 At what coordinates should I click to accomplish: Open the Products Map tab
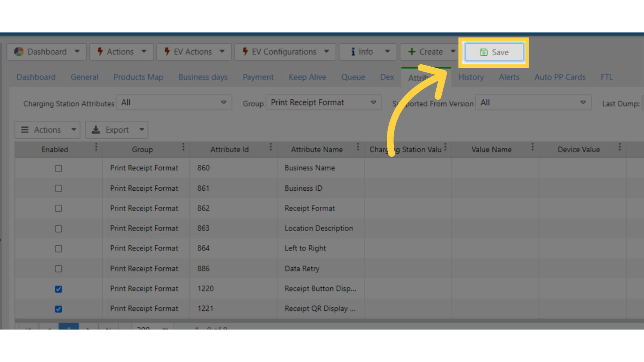pyautogui.click(x=138, y=77)
